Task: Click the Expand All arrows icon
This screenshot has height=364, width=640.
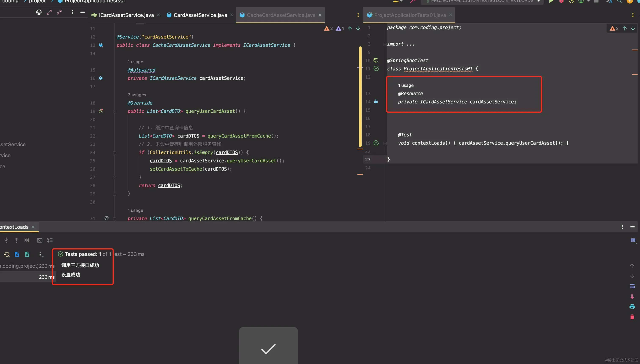Action: pyautogui.click(x=49, y=12)
